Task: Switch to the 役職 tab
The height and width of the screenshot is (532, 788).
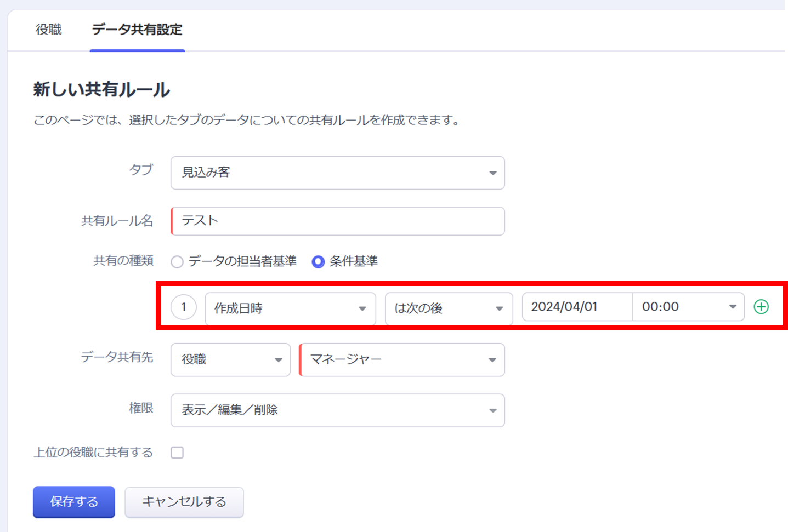Action: [x=49, y=30]
